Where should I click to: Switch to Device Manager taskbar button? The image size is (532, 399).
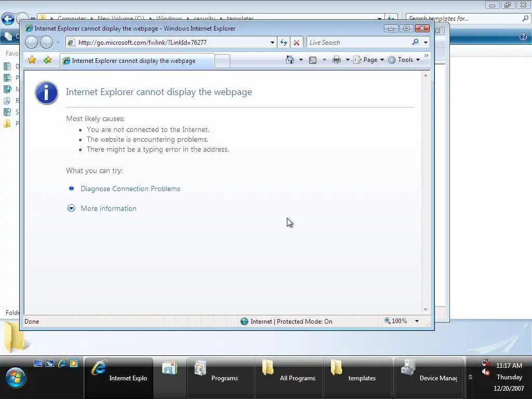(x=429, y=378)
